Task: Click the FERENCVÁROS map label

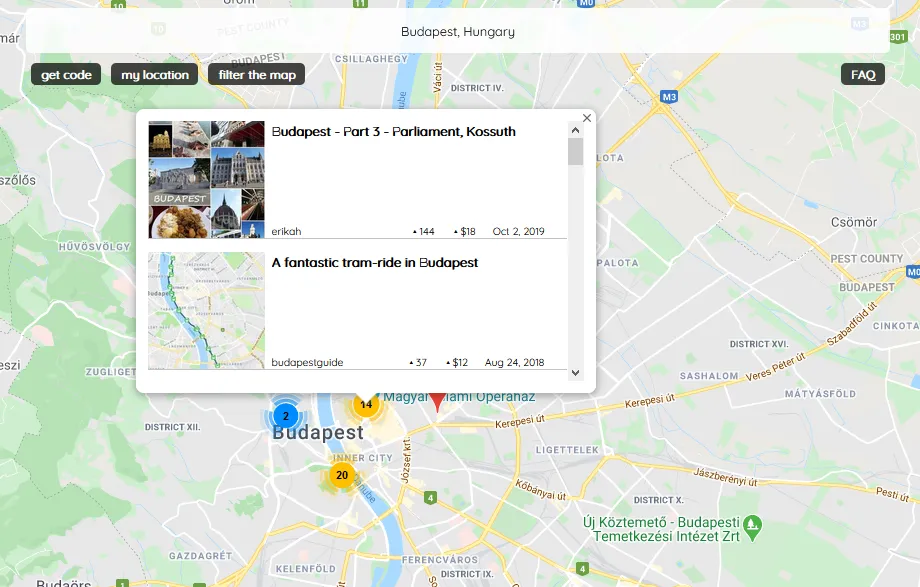Action: pos(440,560)
